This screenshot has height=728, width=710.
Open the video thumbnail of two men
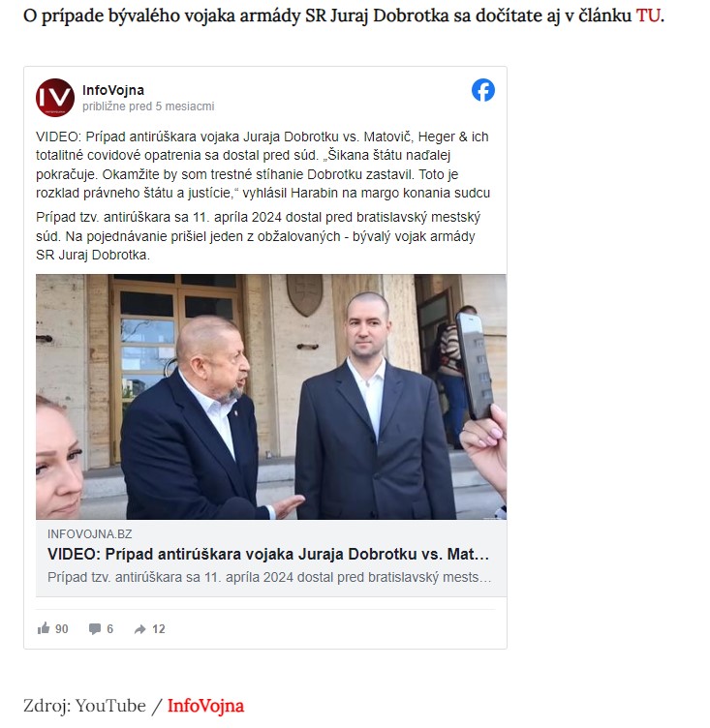pyautogui.click(x=271, y=397)
